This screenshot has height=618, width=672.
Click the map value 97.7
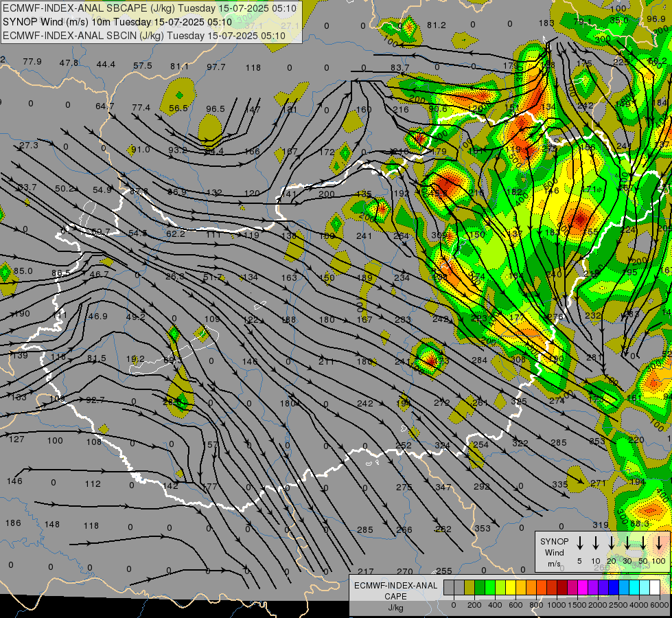216,67
